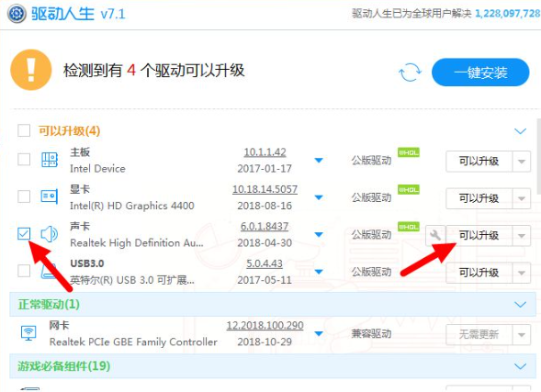Click the orange exclamation warning icon

[x=31, y=70]
